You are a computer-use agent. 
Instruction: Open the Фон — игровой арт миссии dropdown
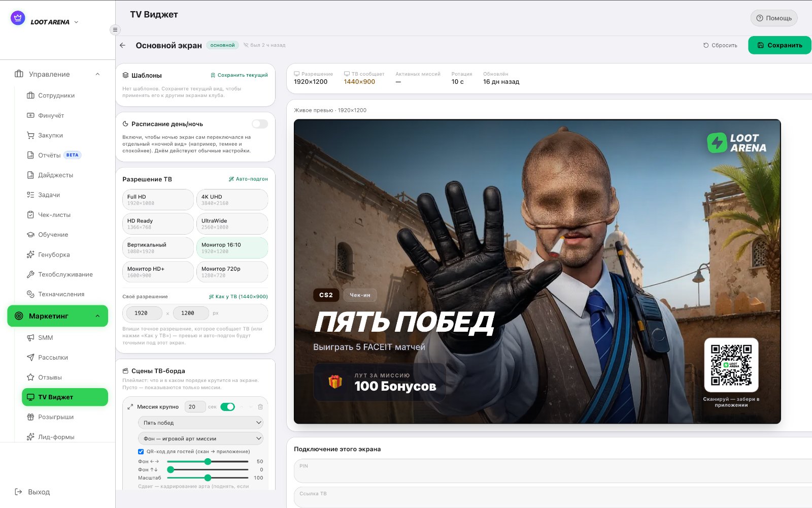tap(201, 438)
